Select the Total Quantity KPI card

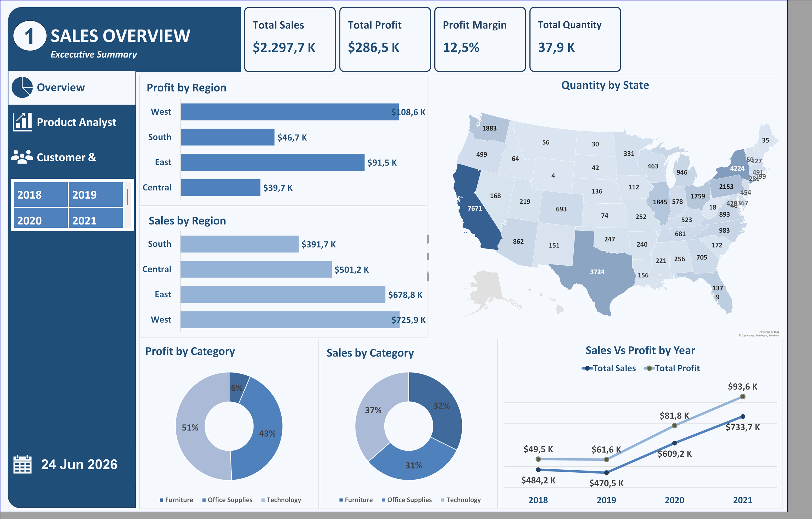click(575, 39)
